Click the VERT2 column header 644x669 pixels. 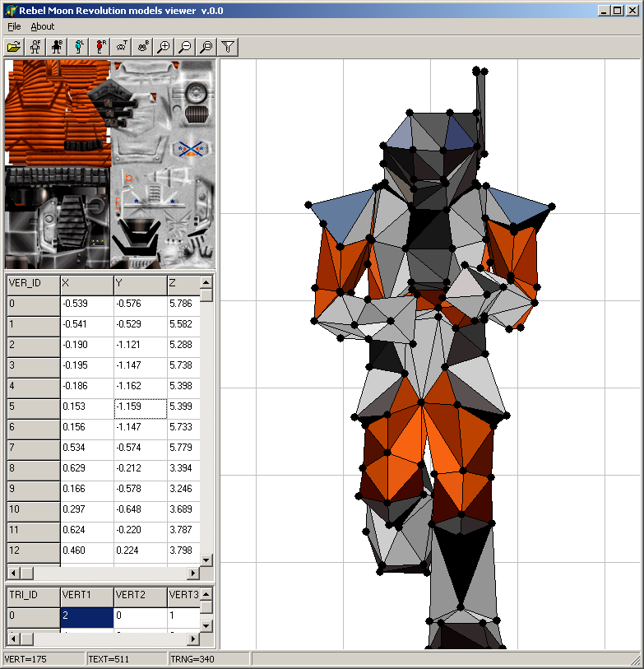click(141, 597)
